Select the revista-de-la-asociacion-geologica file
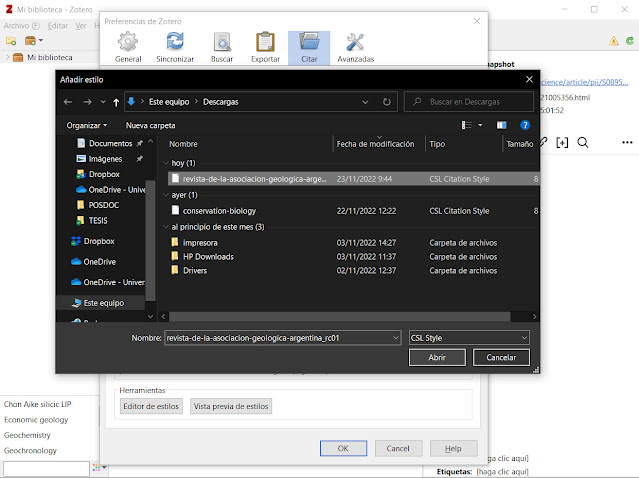The image size is (639, 478). click(x=353, y=179)
